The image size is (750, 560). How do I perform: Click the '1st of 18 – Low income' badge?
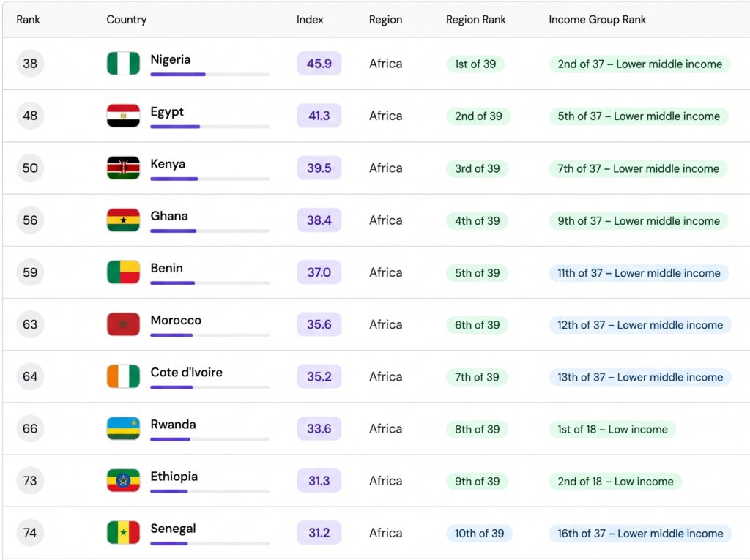[613, 429]
